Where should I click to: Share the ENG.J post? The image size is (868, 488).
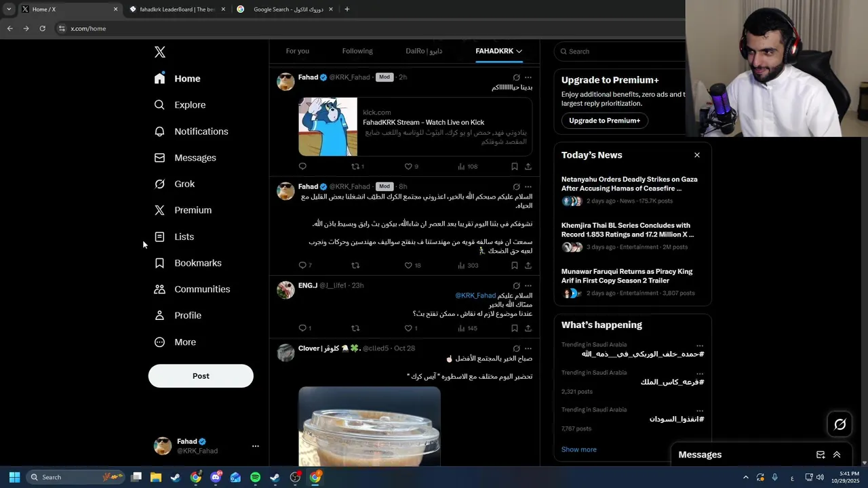[x=528, y=328]
